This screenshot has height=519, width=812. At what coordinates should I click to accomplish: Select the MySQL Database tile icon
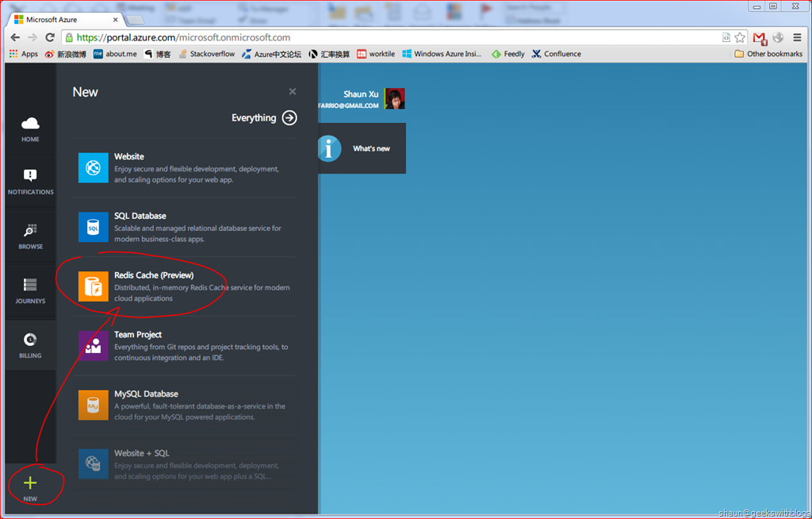tap(94, 405)
